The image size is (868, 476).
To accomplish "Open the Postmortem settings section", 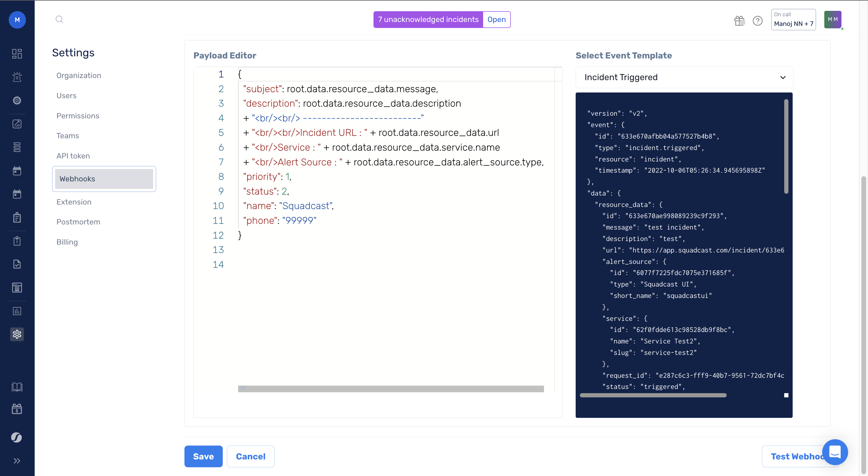I will click(78, 222).
